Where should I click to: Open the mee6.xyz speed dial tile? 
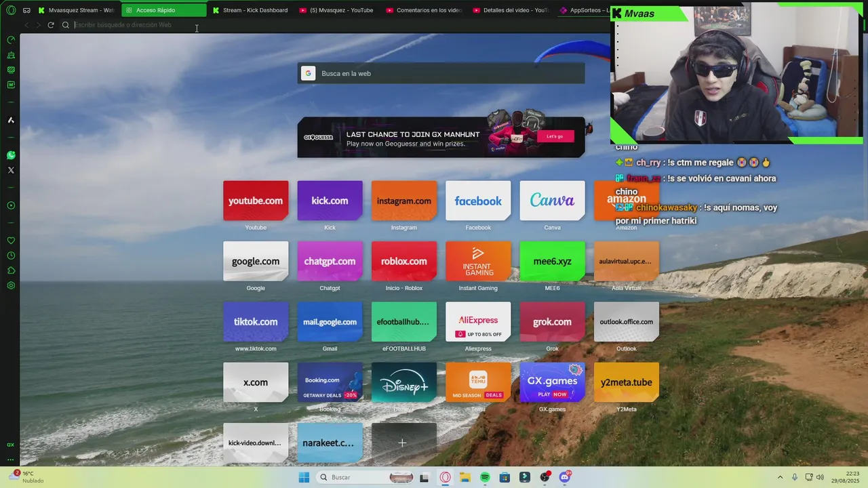coord(552,261)
